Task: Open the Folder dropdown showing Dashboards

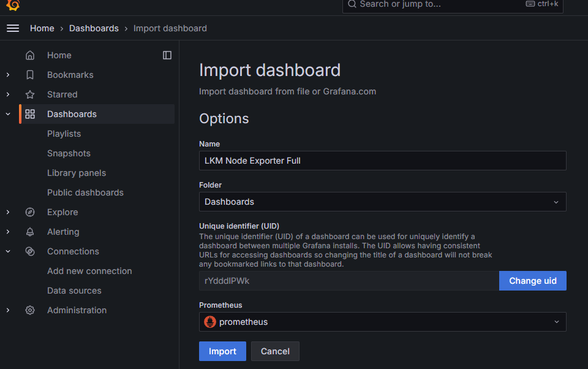Action: [382, 202]
